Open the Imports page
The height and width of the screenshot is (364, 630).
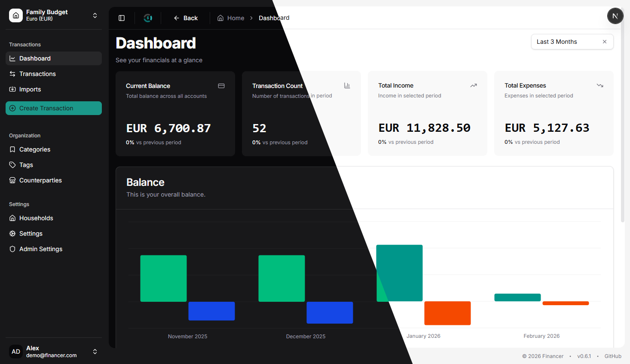[30, 89]
